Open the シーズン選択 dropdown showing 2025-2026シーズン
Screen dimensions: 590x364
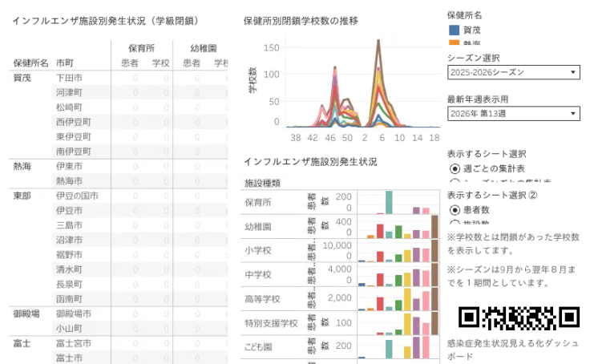pos(513,72)
